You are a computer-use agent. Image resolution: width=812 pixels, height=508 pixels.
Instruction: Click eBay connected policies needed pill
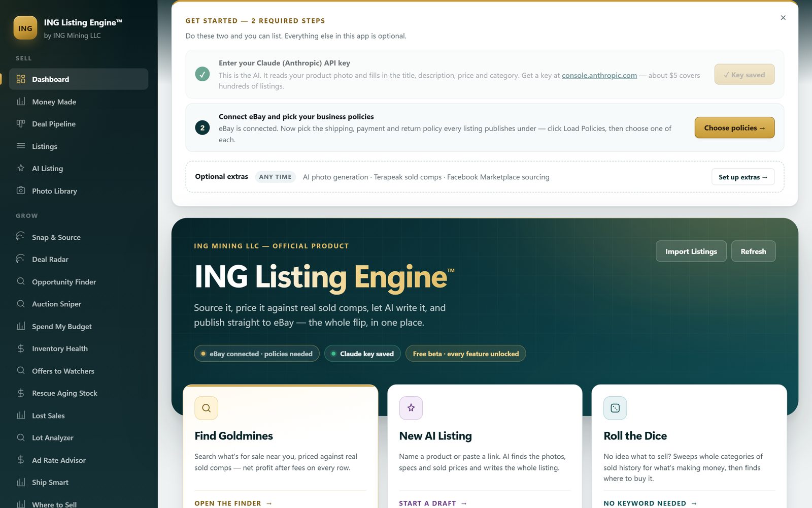tap(257, 354)
